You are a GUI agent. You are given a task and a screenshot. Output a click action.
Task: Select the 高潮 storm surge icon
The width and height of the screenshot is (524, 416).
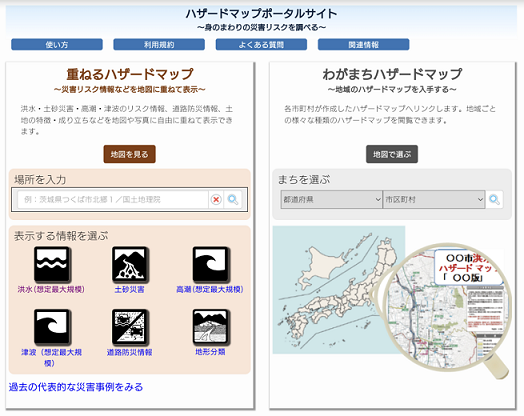point(211,265)
